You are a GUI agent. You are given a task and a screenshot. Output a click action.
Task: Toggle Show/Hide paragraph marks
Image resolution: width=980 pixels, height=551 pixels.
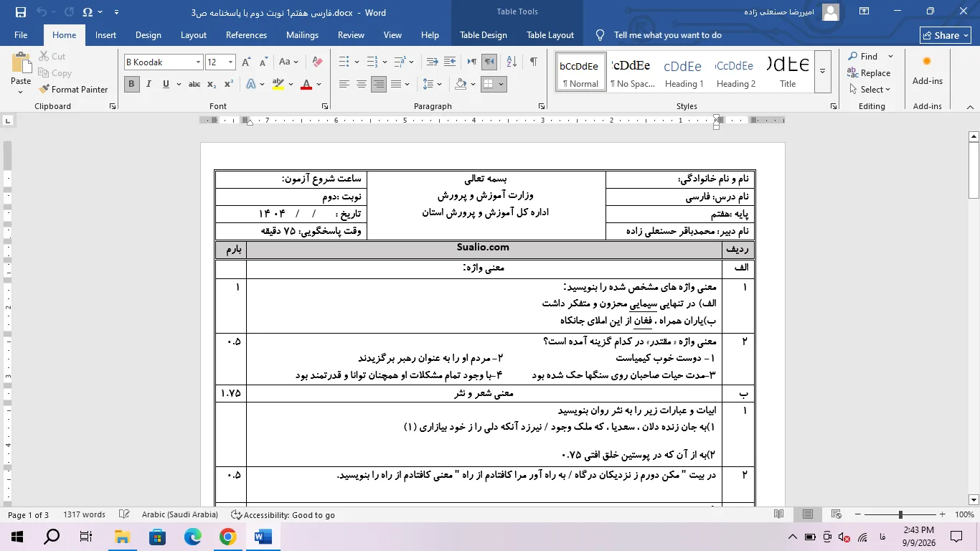point(533,62)
